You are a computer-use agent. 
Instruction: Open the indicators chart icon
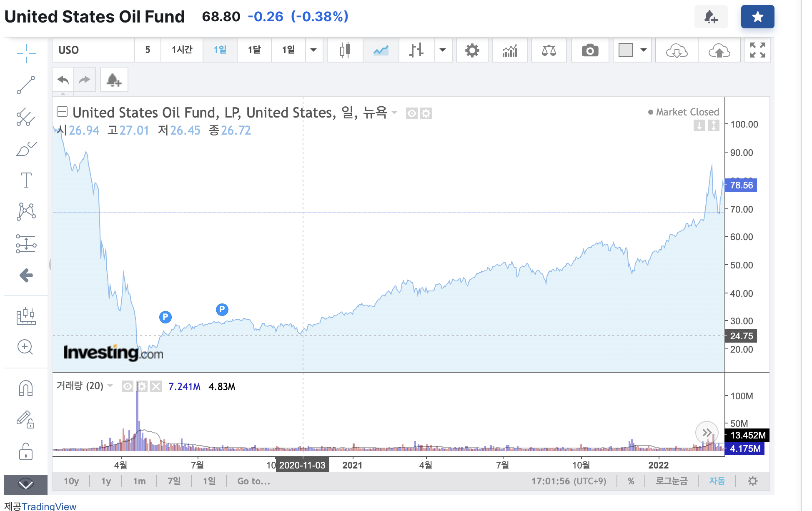click(509, 50)
